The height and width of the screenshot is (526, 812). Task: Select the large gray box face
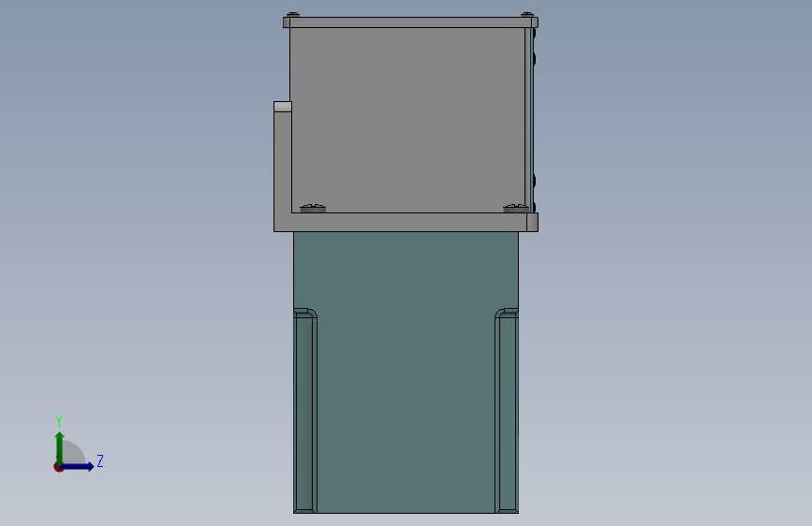[x=408, y=119]
